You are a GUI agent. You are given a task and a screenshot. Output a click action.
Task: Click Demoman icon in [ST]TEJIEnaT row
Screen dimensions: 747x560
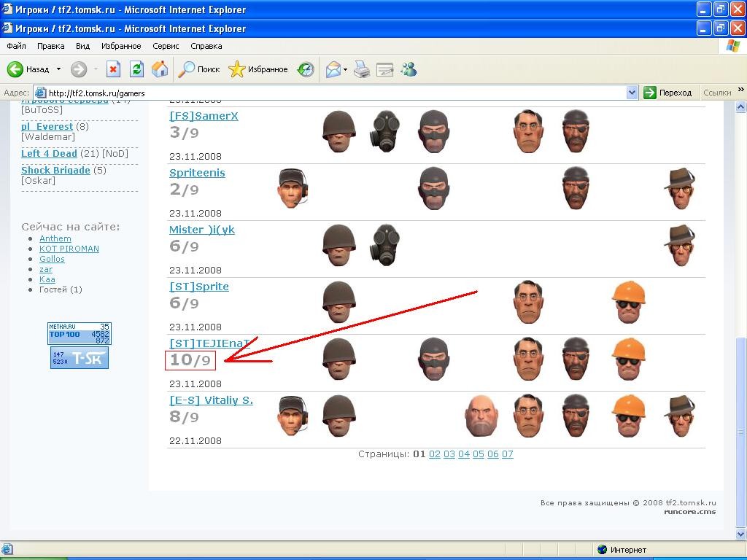click(576, 359)
